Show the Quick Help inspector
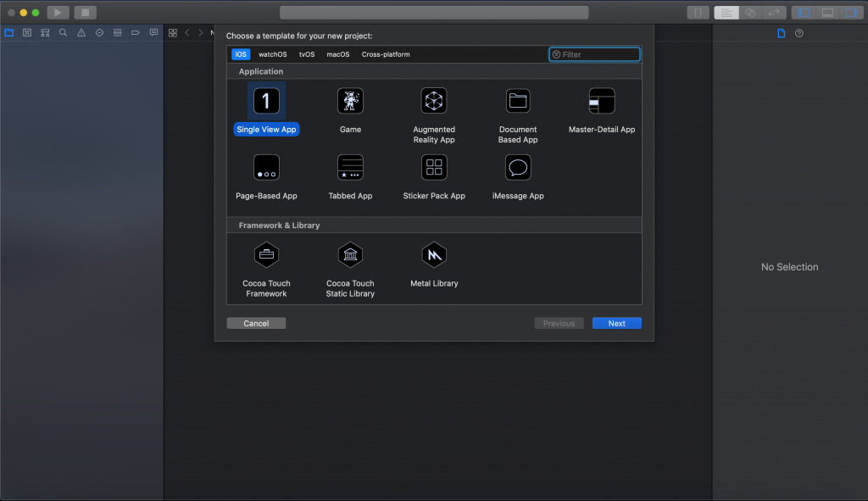The image size is (868, 501). coord(798,33)
